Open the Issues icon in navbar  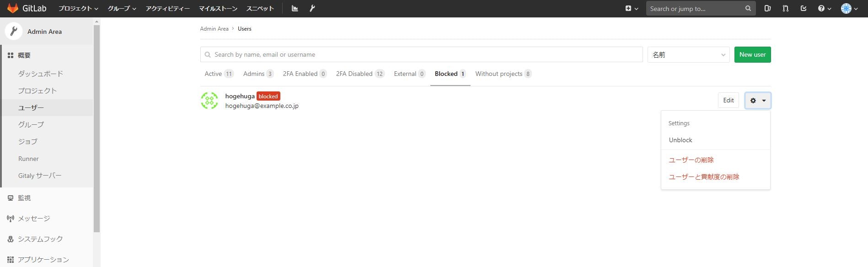point(768,8)
